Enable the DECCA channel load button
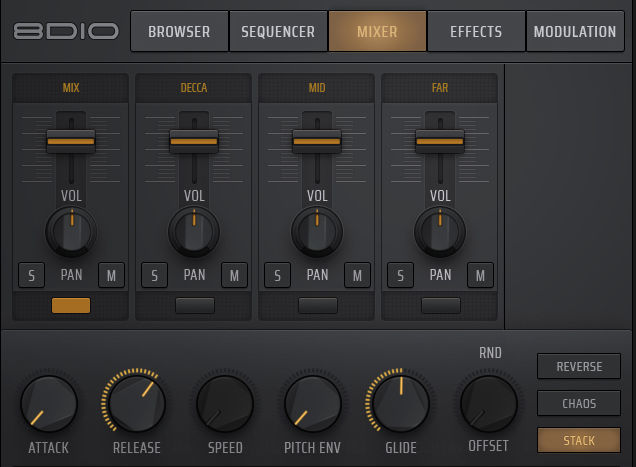 click(195, 305)
